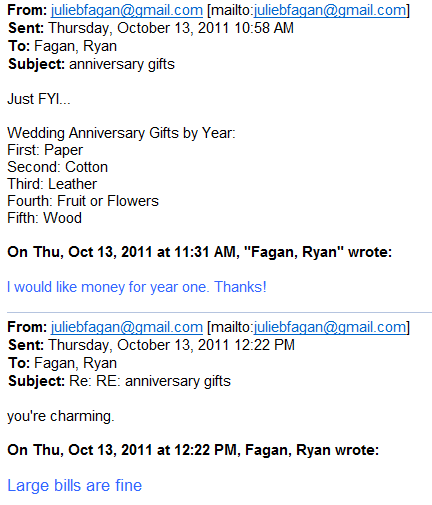
Task: Click the 'anniversary gifts' subject of first email
Action: pos(122,64)
